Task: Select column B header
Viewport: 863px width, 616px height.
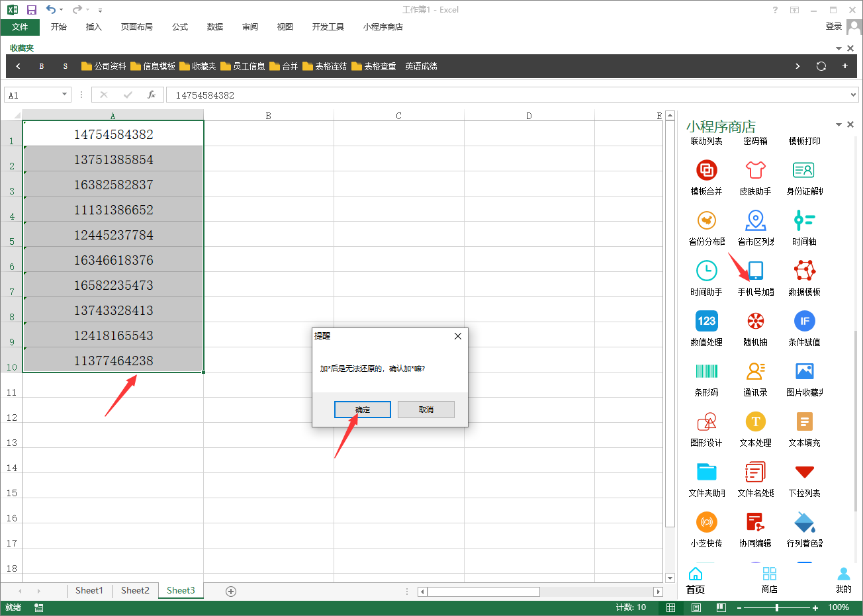Action: click(x=268, y=116)
